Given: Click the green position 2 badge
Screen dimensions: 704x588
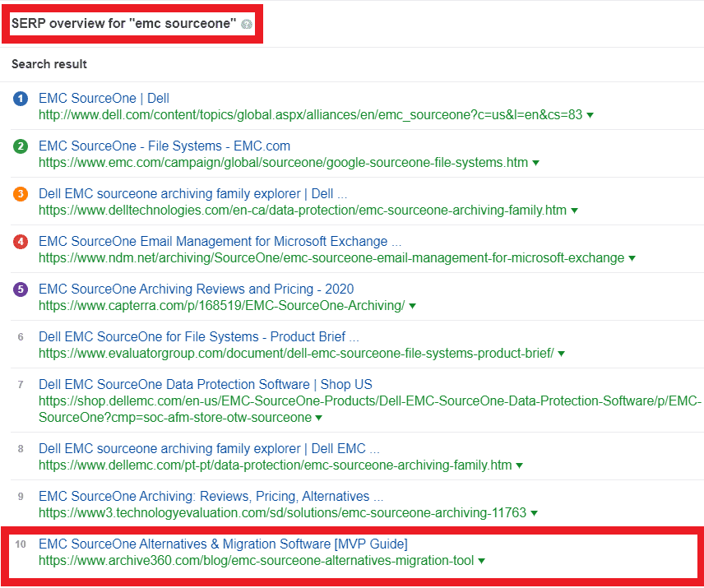Looking at the screenshot, I should pos(21,146).
